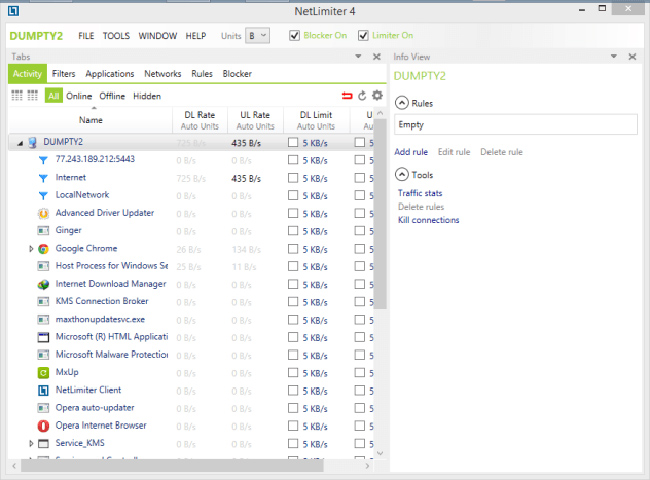Click the Ginger application icon

(43, 230)
